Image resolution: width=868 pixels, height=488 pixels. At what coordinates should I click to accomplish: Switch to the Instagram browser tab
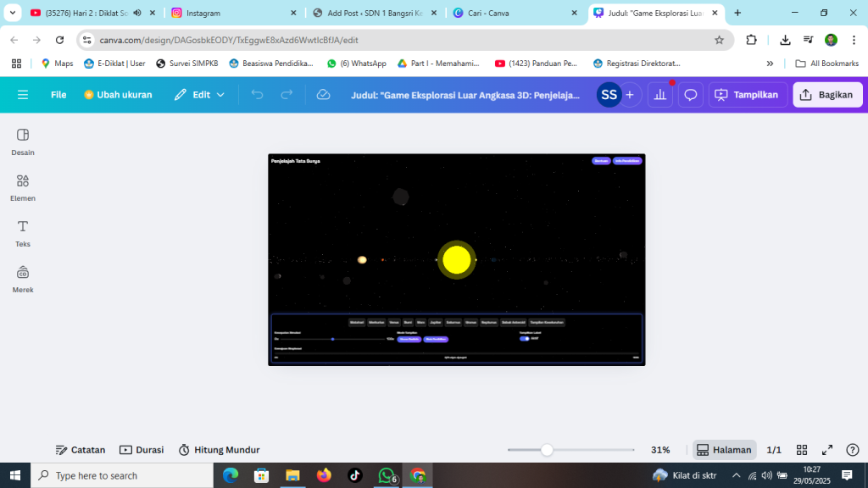pyautogui.click(x=233, y=13)
